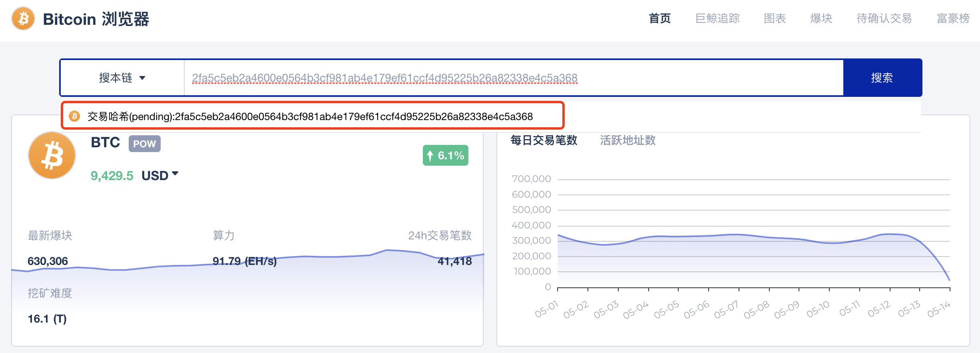Click the 300,000 y-axis label

[532, 241]
